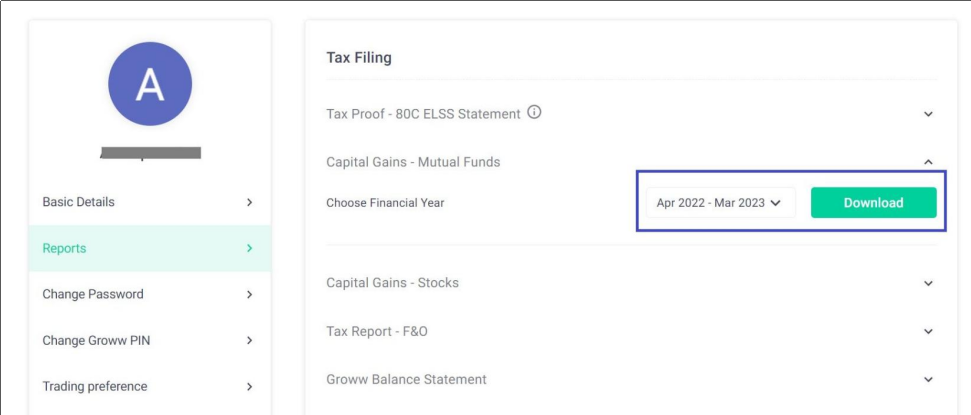The width and height of the screenshot is (971, 415).
Task: Click the arrow icon next to Trading preference
Action: pyautogui.click(x=250, y=387)
